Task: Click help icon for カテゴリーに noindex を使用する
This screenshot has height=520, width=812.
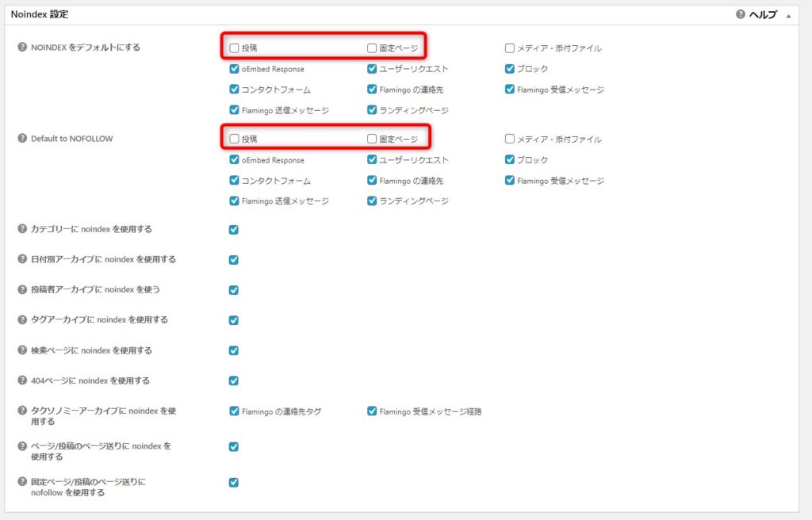Action: click(22, 228)
